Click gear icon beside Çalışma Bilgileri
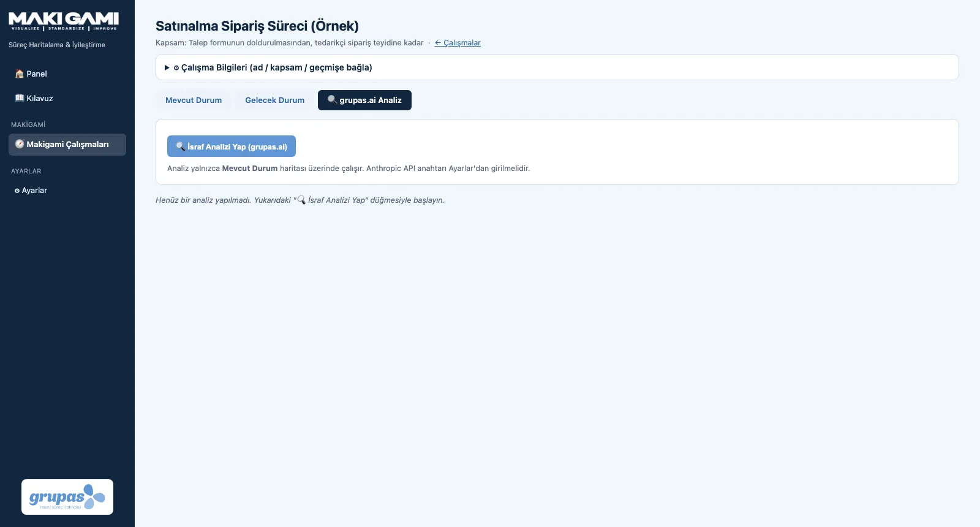This screenshot has height=527, width=980. (176, 68)
